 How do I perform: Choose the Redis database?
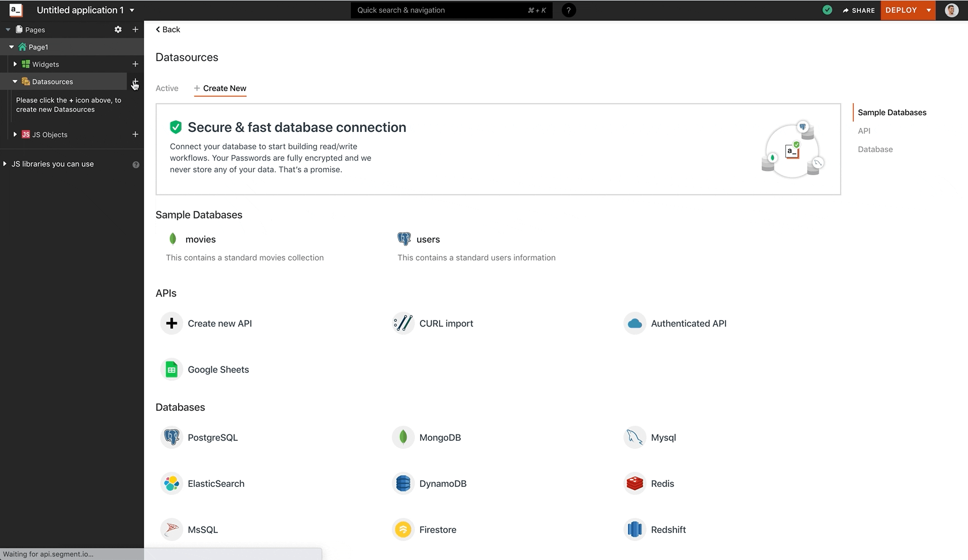(x=663, y=483)
